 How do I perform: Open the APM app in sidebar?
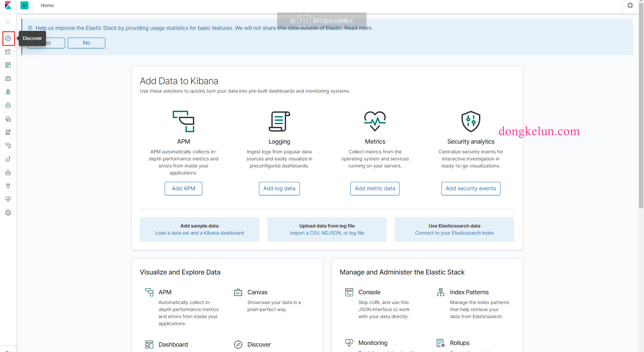(8, 146)
